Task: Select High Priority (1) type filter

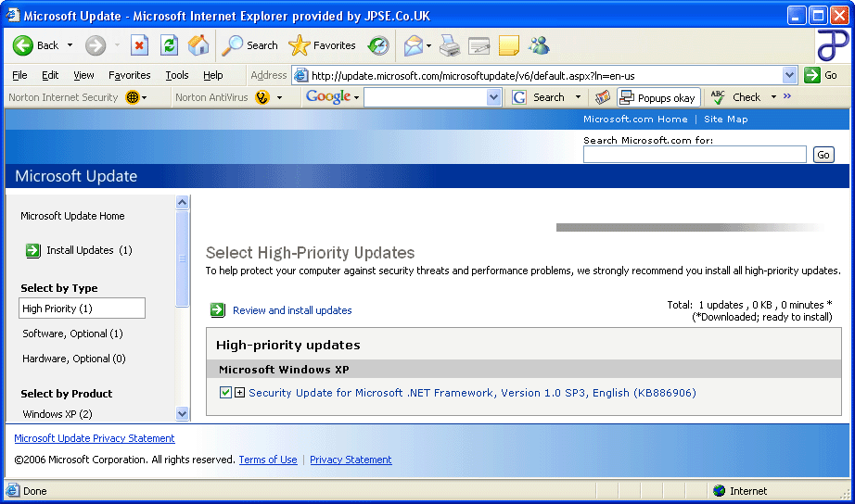Action: pos(82,308)
